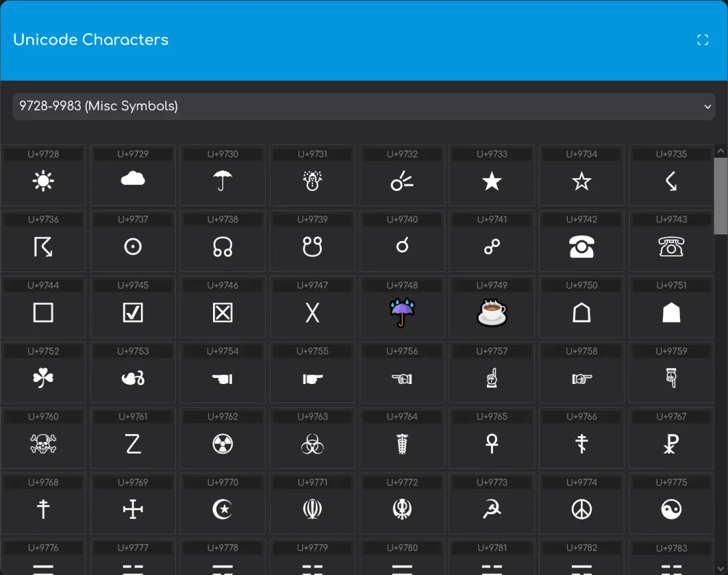728x575 pixels.
Task: Open the character range dropdown
Action: [364, 106]
